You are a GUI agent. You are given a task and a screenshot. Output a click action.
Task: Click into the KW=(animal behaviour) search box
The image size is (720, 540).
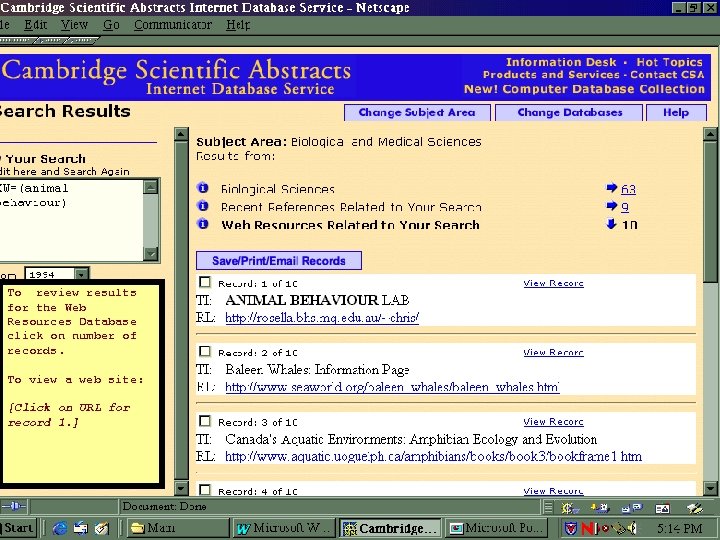pos(72,220)
